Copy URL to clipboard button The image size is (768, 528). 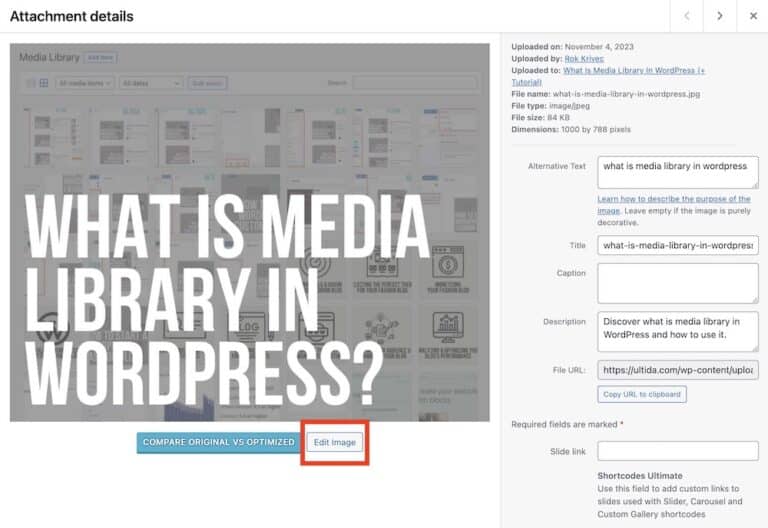point(642,394)
